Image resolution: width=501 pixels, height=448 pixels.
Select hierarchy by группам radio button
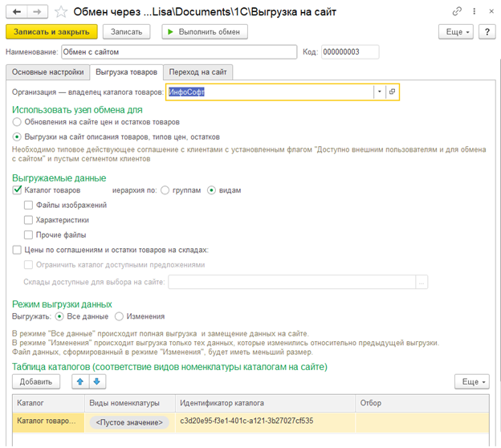[165, 190]
